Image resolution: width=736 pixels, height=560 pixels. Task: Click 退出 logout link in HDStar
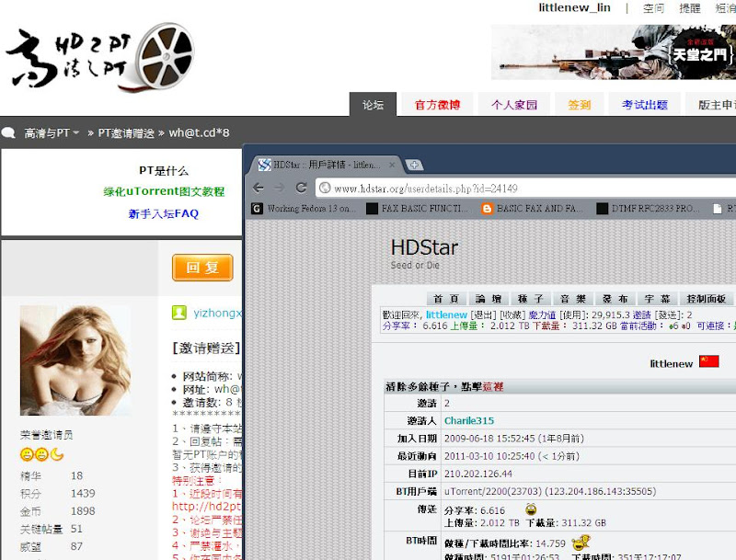483,314
